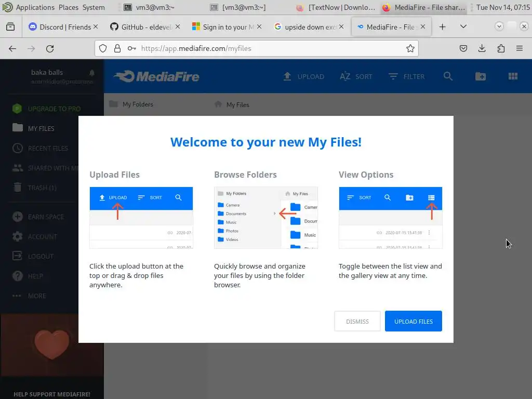The height and width of the screenshot is (399, 532).
Task: Click Logout in the sidebar
Action: click(x=33, y=256)
